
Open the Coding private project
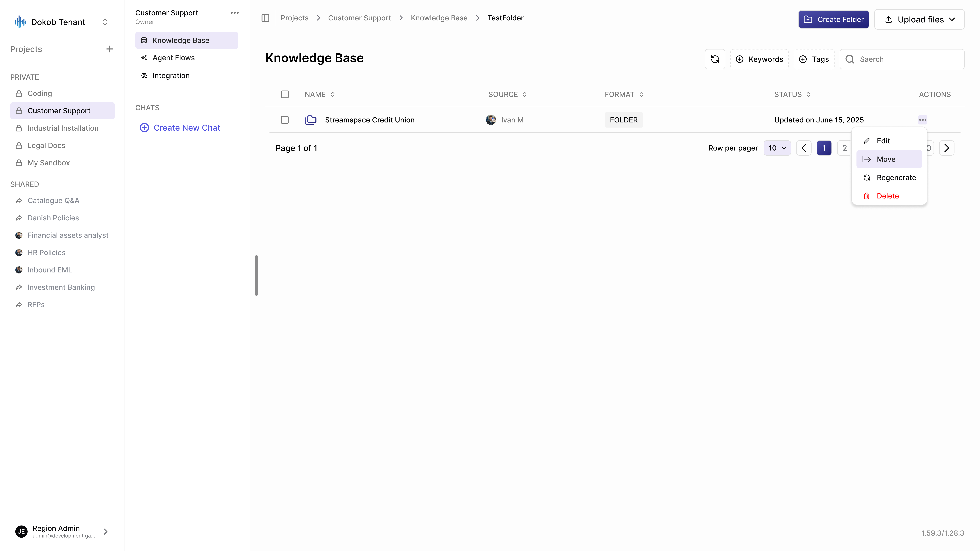pos(62,93)
